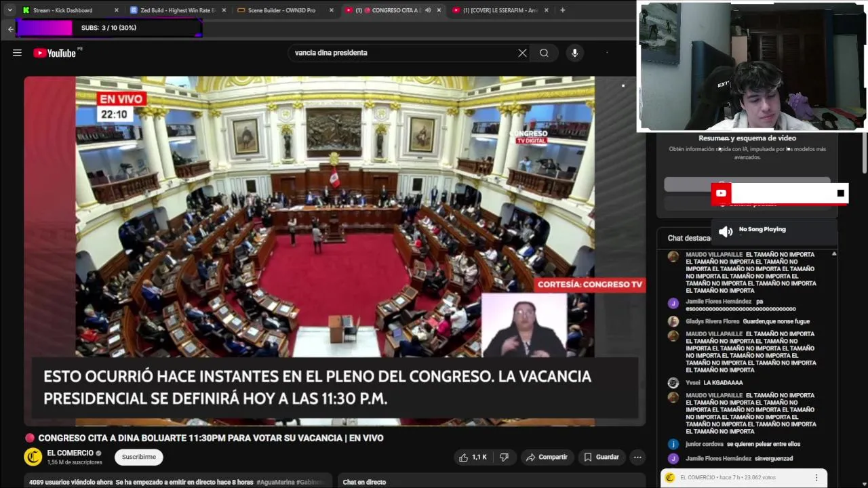Screen dimensions: 868x488
Task: Close the Stream - Kick Dashboard tab
Action: 117,10
